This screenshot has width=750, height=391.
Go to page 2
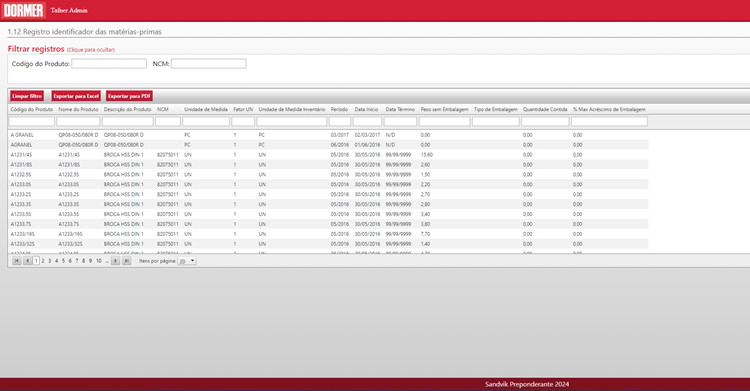coord(43,261)
